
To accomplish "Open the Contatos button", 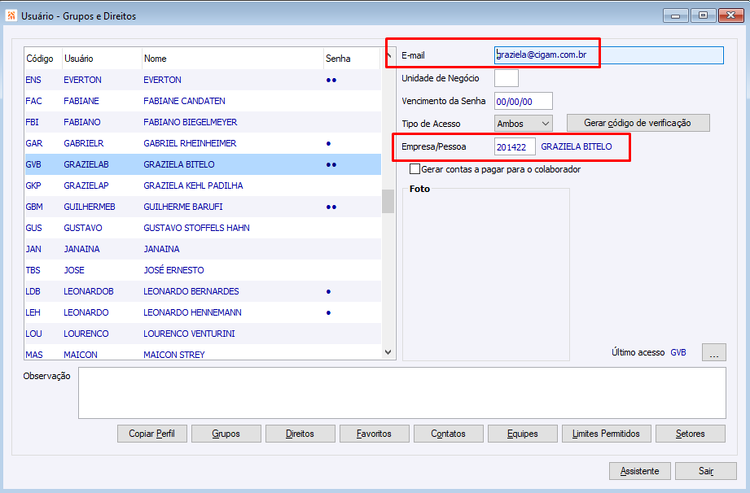I will [448, 434].
